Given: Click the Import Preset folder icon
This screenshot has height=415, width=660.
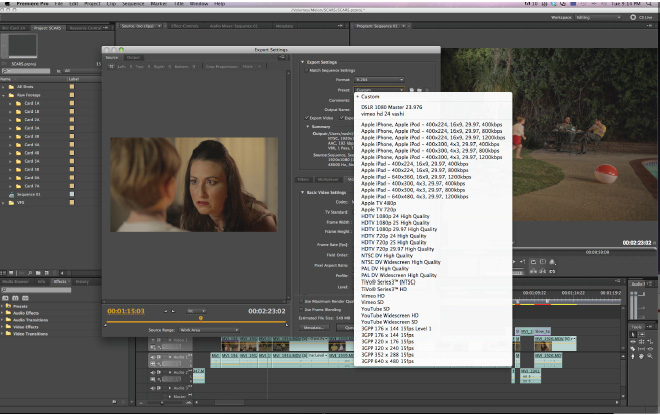Looking at the screenshot, I should click(419, 90).
